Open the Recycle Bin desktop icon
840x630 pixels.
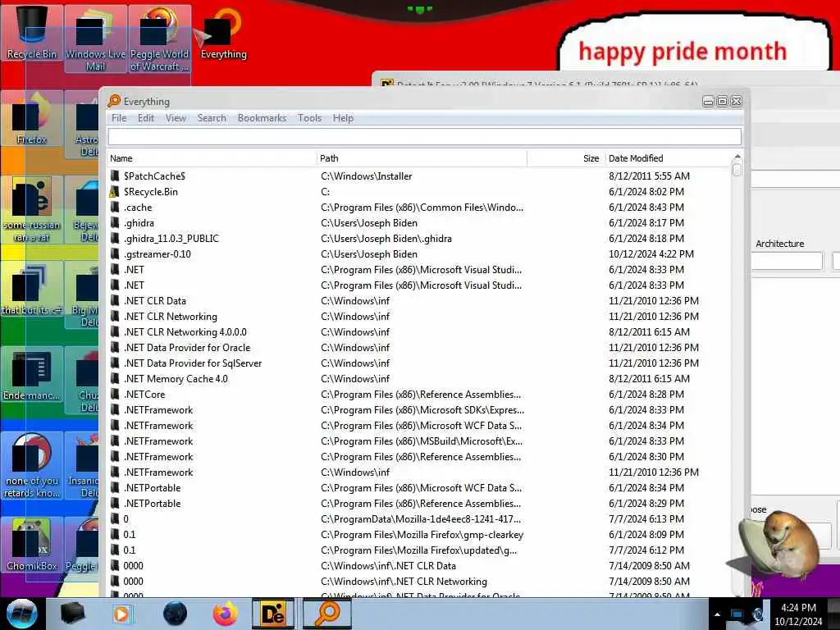coord(32,33)
